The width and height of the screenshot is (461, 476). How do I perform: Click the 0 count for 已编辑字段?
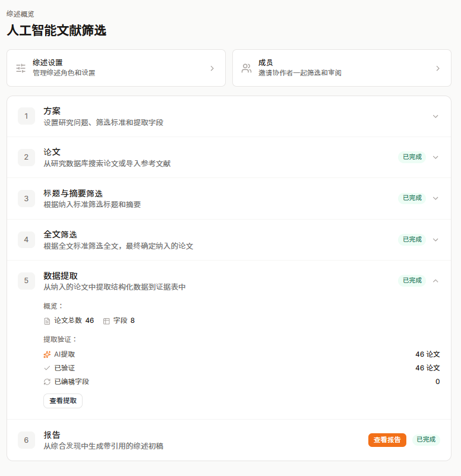pyautogui.click(x=438, y=382)
